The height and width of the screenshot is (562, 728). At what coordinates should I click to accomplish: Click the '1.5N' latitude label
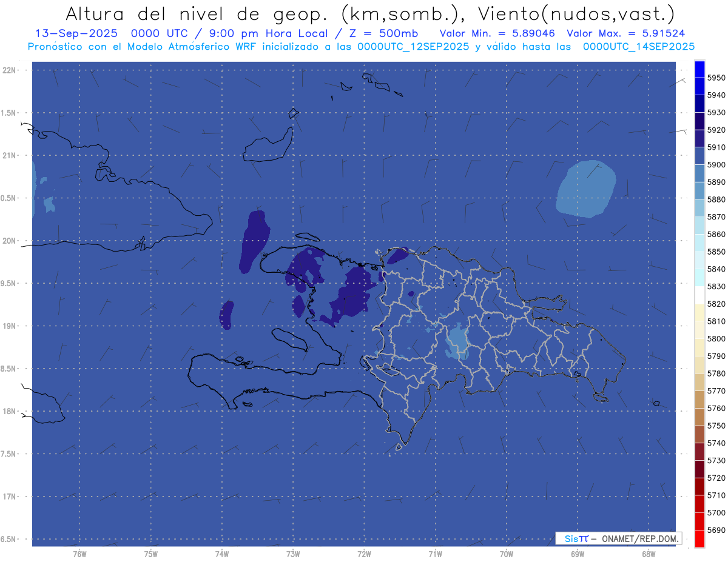tap(9, 113)
